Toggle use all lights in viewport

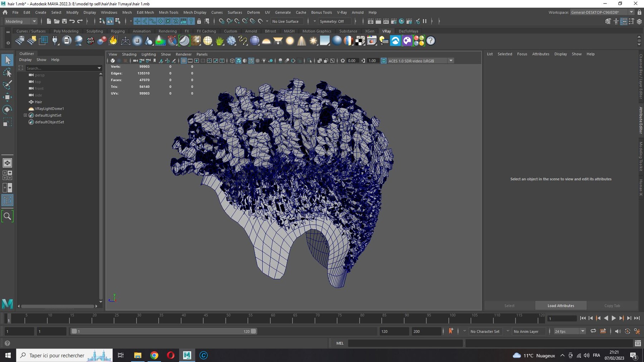pos(264,61)
